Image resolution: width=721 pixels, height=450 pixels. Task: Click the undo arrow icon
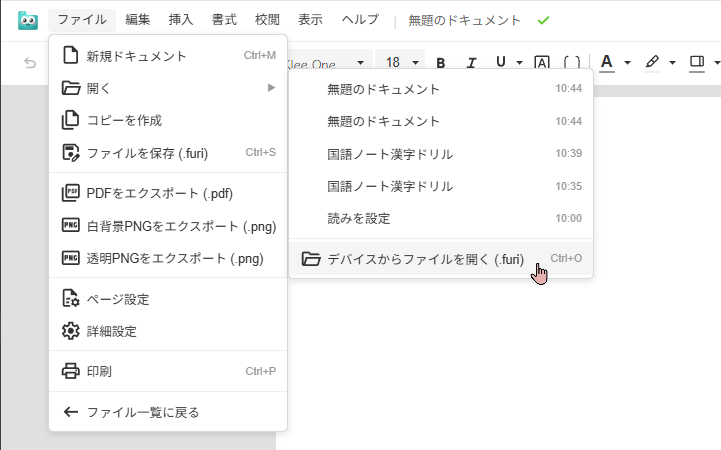click(x=30, y=63)
